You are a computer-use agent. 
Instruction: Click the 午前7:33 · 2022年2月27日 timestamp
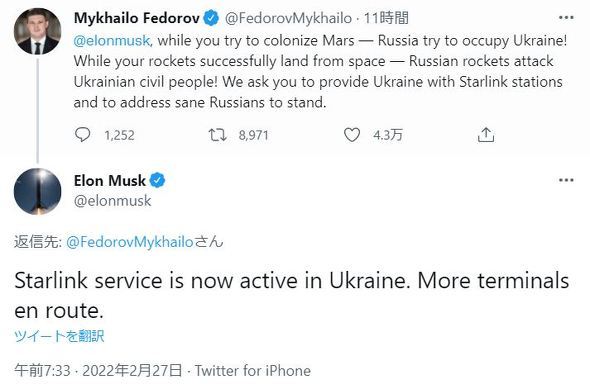98,371
